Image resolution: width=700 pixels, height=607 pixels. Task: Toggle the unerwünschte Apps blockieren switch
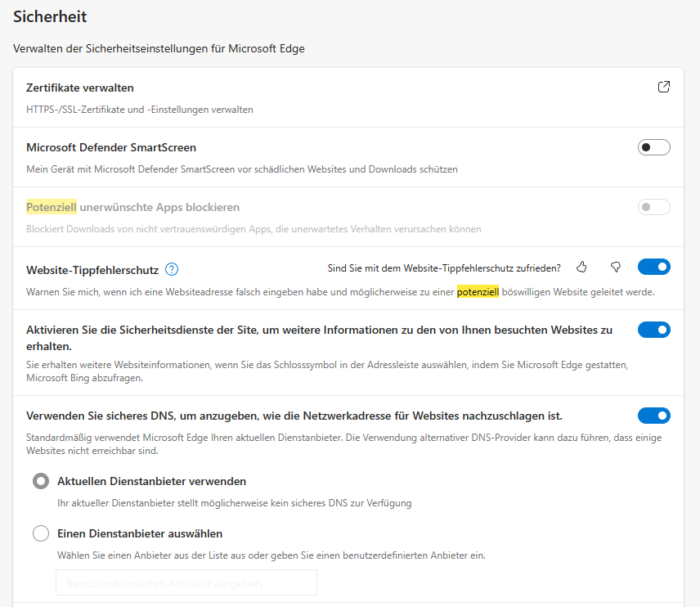pyautogui.click(x=653, y=207)
